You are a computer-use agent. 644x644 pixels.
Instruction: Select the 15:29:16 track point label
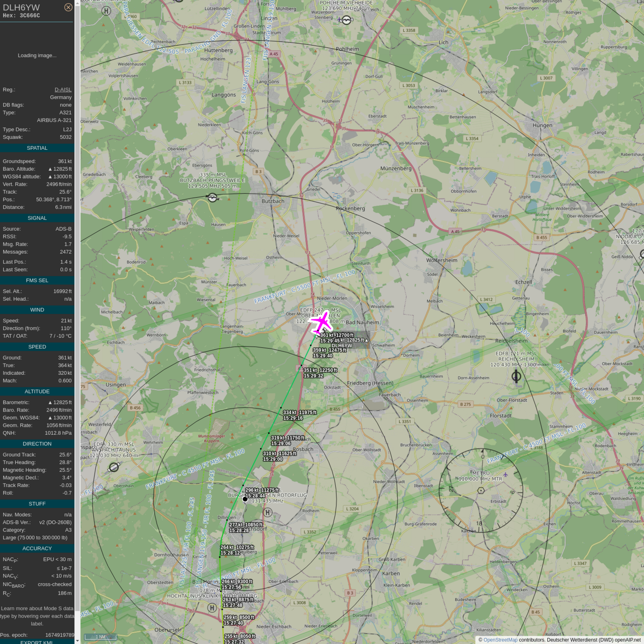(293, 418)
